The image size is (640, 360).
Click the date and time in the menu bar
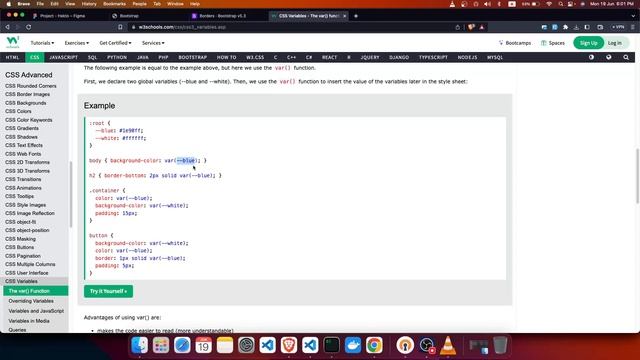611,4
